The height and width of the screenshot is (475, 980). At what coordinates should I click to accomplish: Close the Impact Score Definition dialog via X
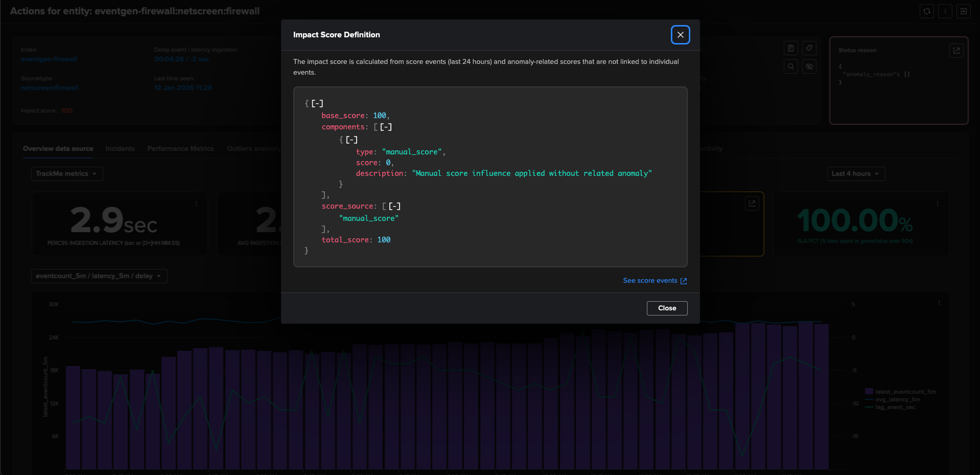click(680, 35)
